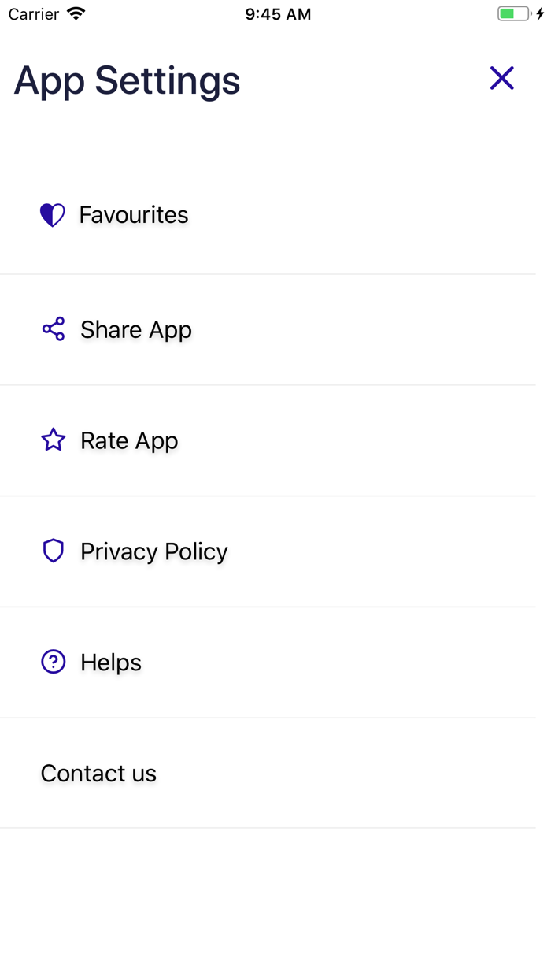Close the App Settings screen with X
The width and height of the screenshot is (551, 980).
tap(501, 78)
